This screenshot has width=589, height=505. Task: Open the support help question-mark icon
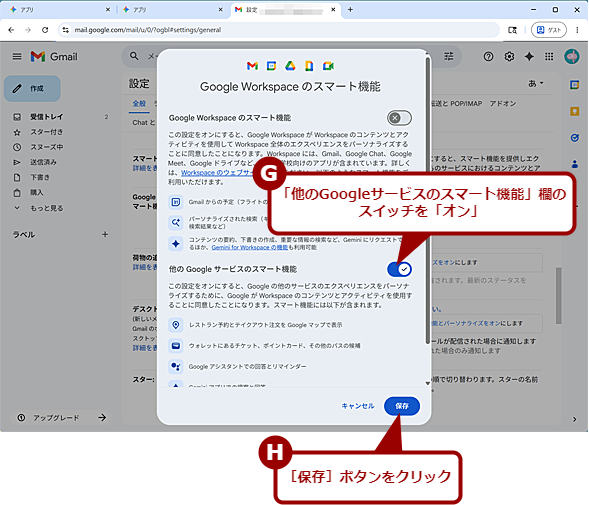pos(488,57)
